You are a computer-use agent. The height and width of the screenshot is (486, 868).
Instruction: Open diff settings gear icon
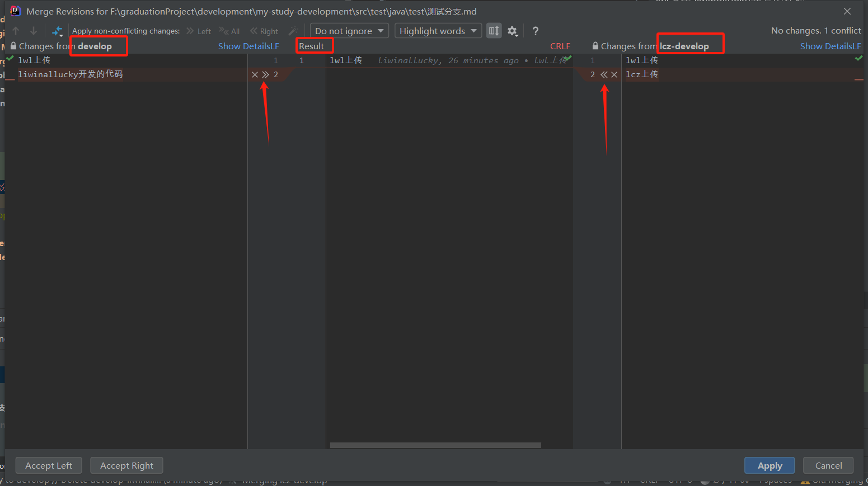pos(513,31)
